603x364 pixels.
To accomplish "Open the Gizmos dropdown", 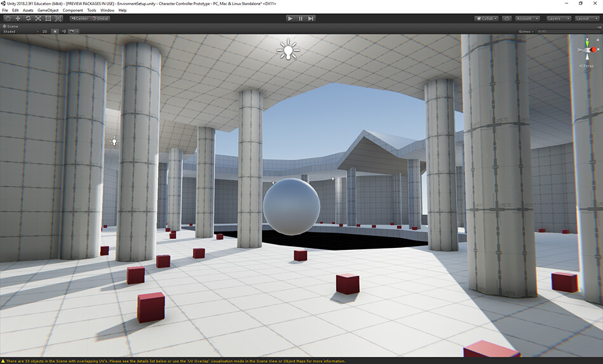I will pyautogui.click(x=526, y=32).
